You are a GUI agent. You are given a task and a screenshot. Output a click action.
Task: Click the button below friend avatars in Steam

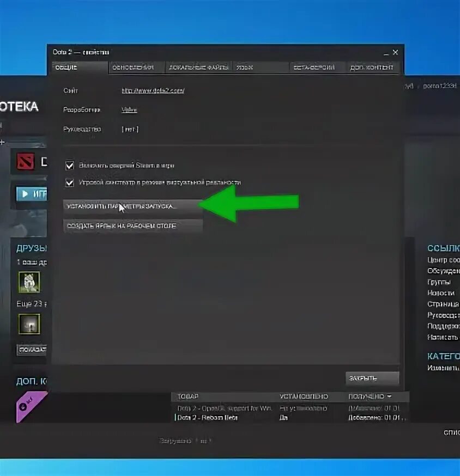[x=32, y=350]
